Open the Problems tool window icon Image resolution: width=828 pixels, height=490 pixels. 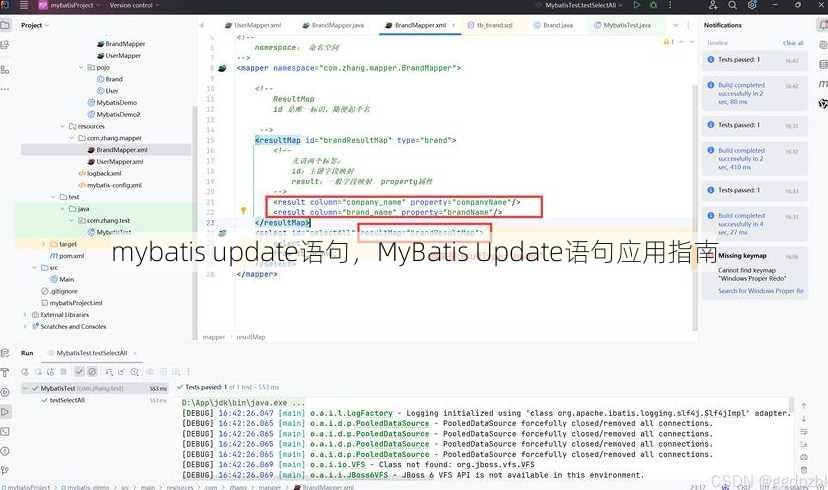click(x=5, y=451)
